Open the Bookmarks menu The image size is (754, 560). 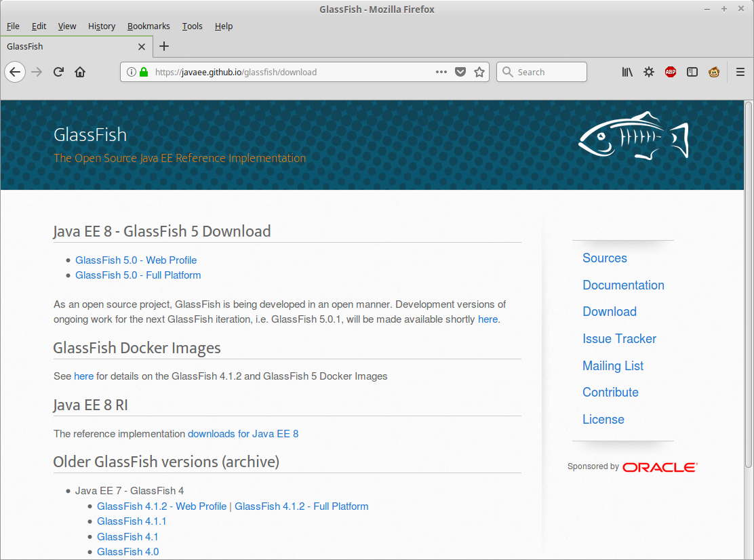[148, 26]
